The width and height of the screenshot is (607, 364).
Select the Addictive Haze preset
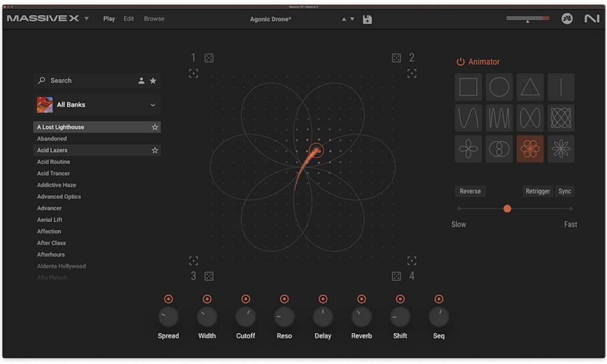97,185
